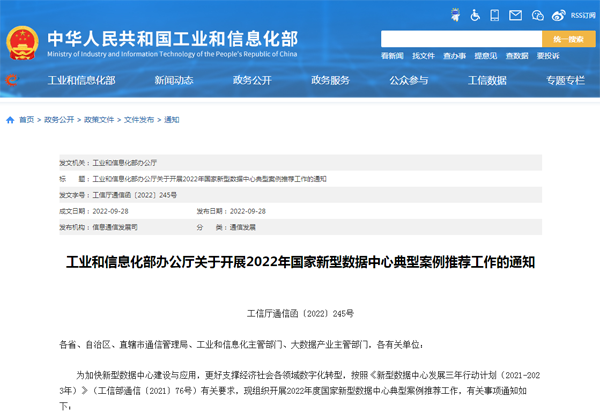Viewport: 600px width, 419px height.
Task: Open the 工业和信息化部 navigation menu
Action: [x=82, y=80]
